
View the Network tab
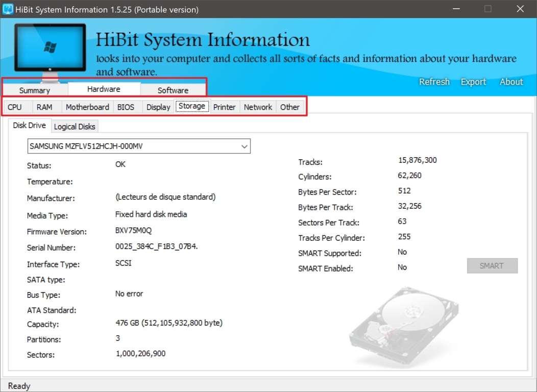click(x=258, y=107)
